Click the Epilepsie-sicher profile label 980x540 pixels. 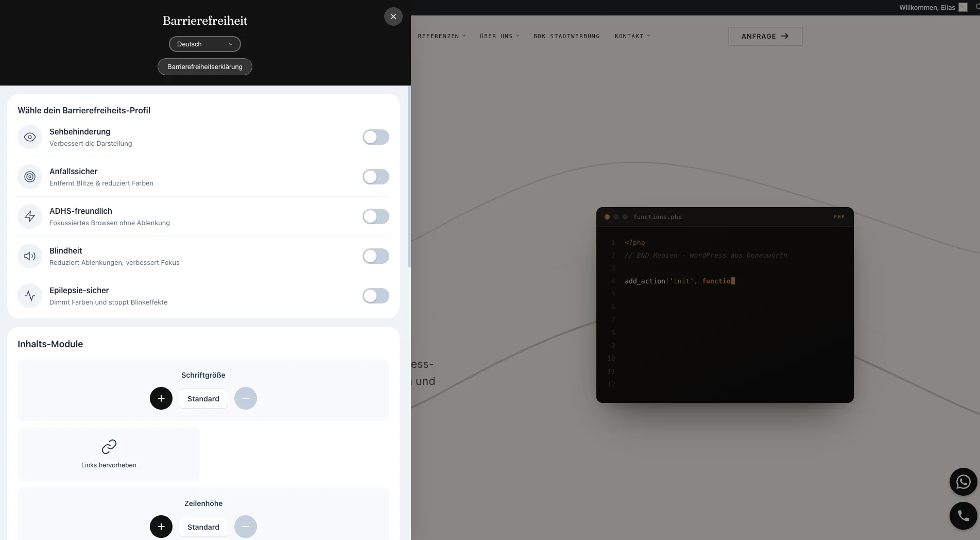[x=79, y=291]
